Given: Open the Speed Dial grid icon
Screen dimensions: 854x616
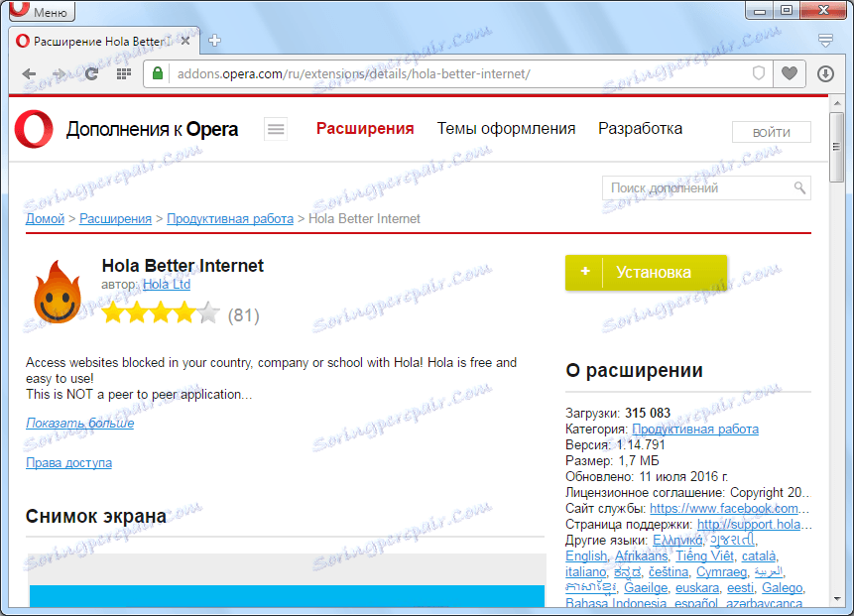Looking at the screenshot, I should (124, 73).
